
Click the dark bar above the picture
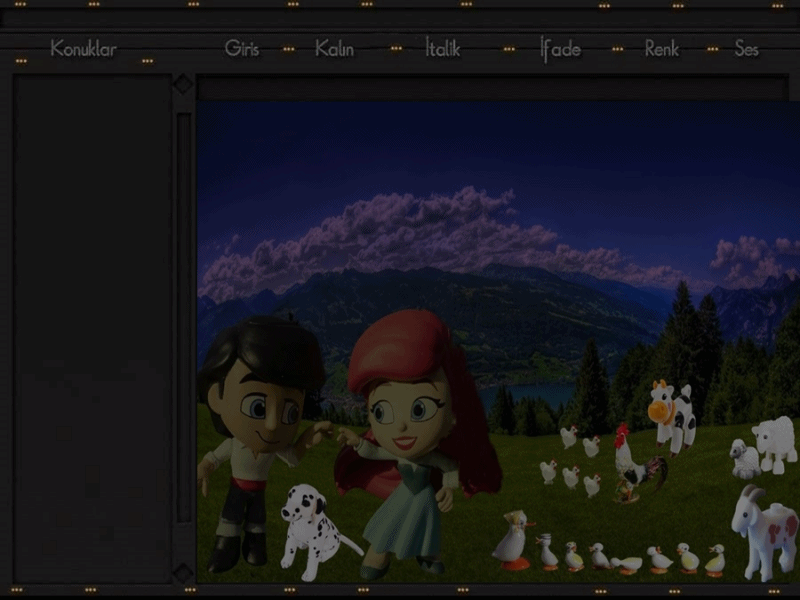(490, 88)
